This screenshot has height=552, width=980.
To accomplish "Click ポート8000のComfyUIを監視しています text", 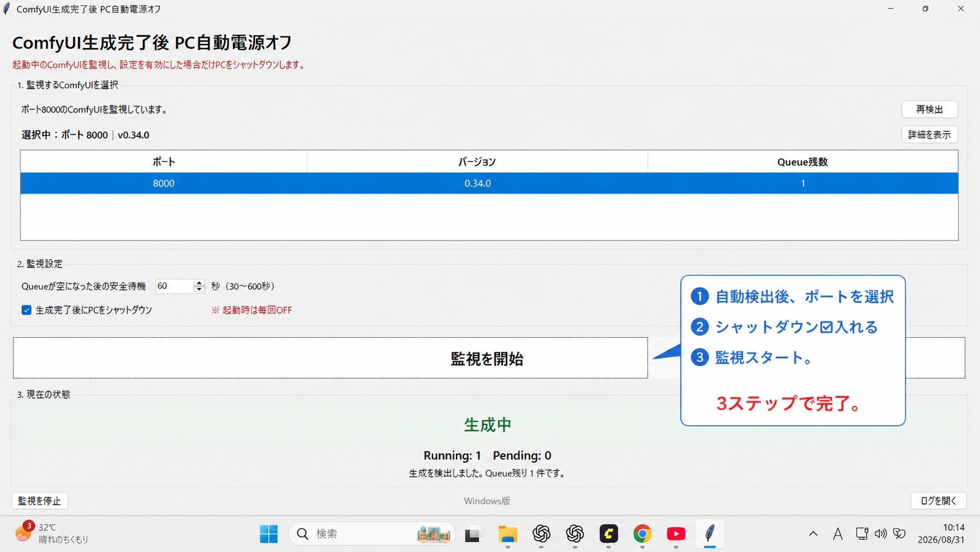I will pyautogui.click(x=95, y=109).
